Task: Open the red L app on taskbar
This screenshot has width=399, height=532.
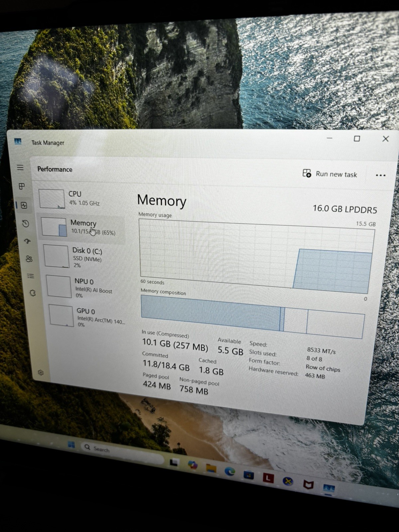Action: click(x=268, y=478)
